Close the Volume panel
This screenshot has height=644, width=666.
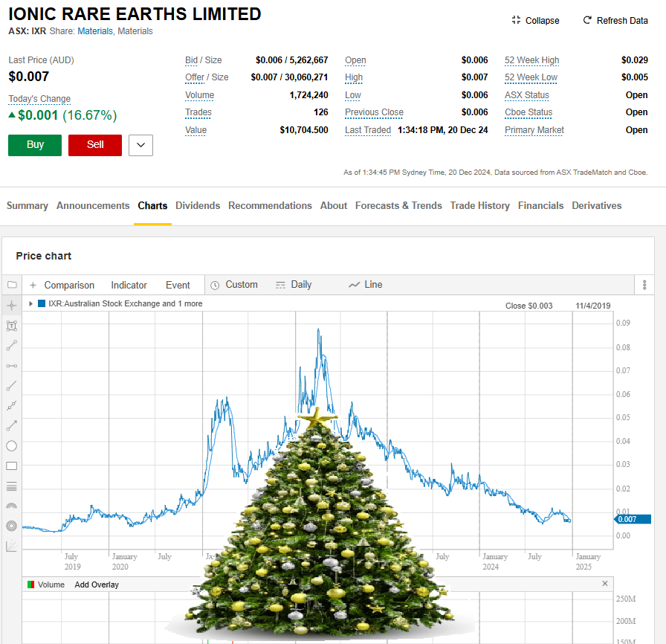click(x=605, y=584)
